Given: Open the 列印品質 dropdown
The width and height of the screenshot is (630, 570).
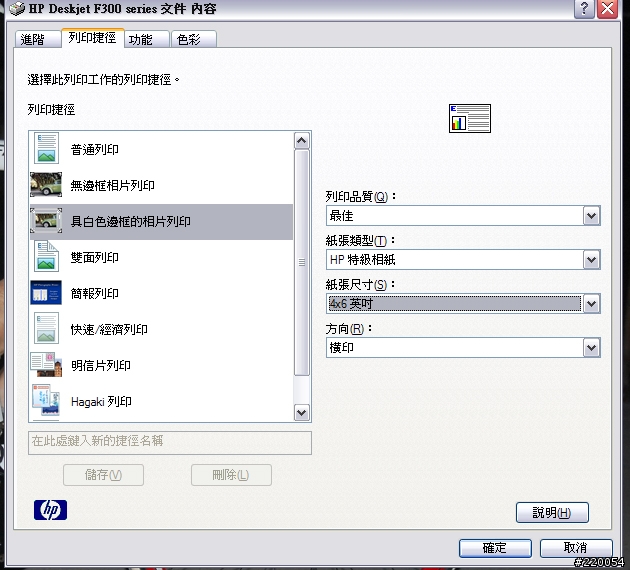Looking at the screenshot, I should click(591, 216).
